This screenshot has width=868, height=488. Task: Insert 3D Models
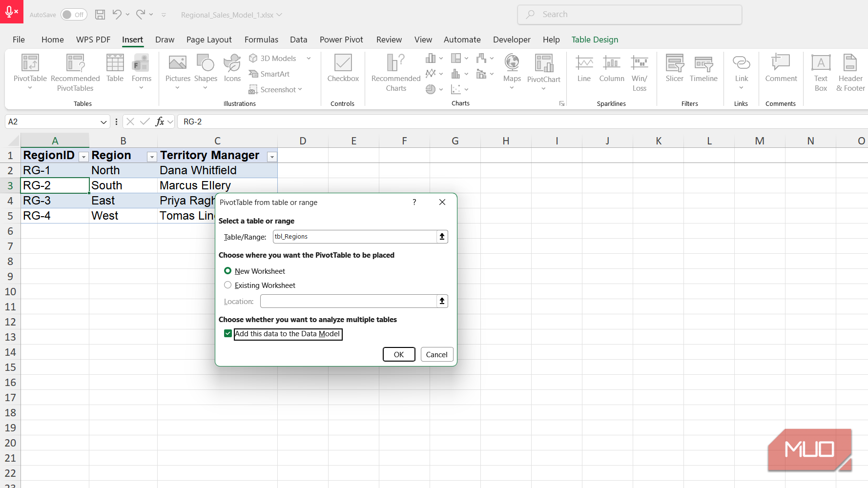[272, 58]
